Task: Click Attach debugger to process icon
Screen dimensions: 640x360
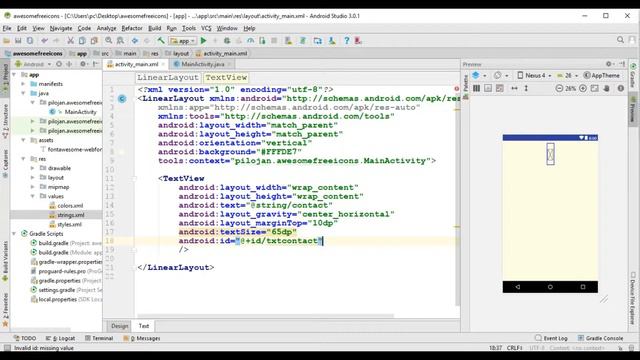Action: (x=262, y=41)
